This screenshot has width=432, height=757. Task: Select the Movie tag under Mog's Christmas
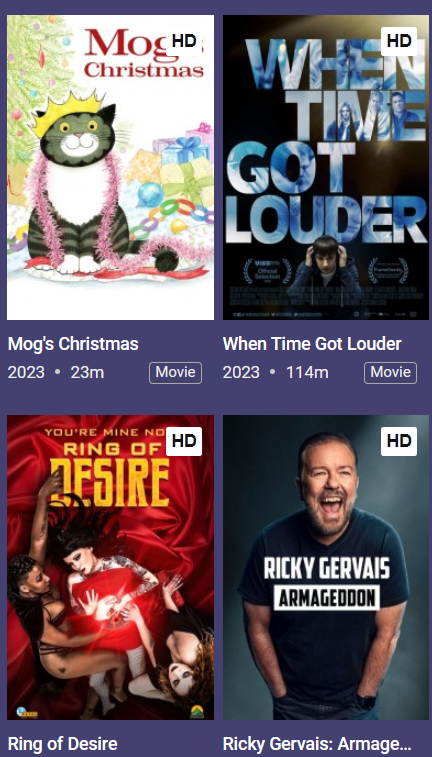click(x=176, y=373)
